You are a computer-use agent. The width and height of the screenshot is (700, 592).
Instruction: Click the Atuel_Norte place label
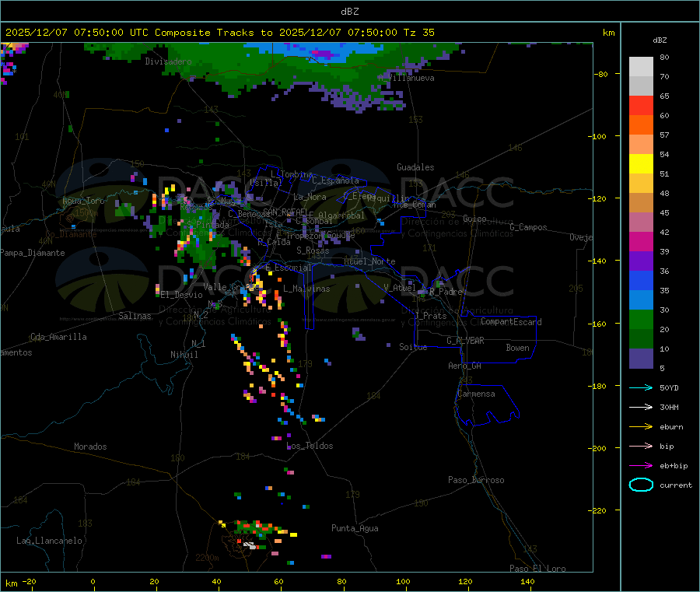click(369, 261)
